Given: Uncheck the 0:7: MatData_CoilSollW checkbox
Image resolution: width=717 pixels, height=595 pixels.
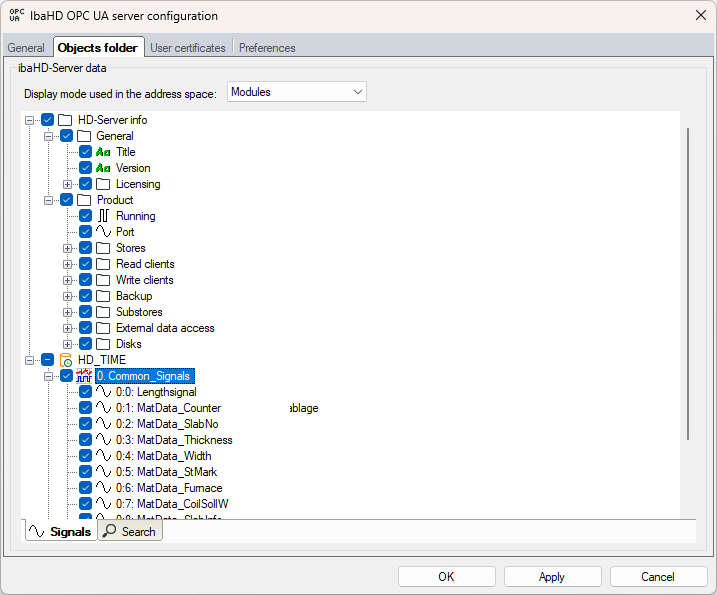Looking at the screenshot, I should click(x=86, y=504).
